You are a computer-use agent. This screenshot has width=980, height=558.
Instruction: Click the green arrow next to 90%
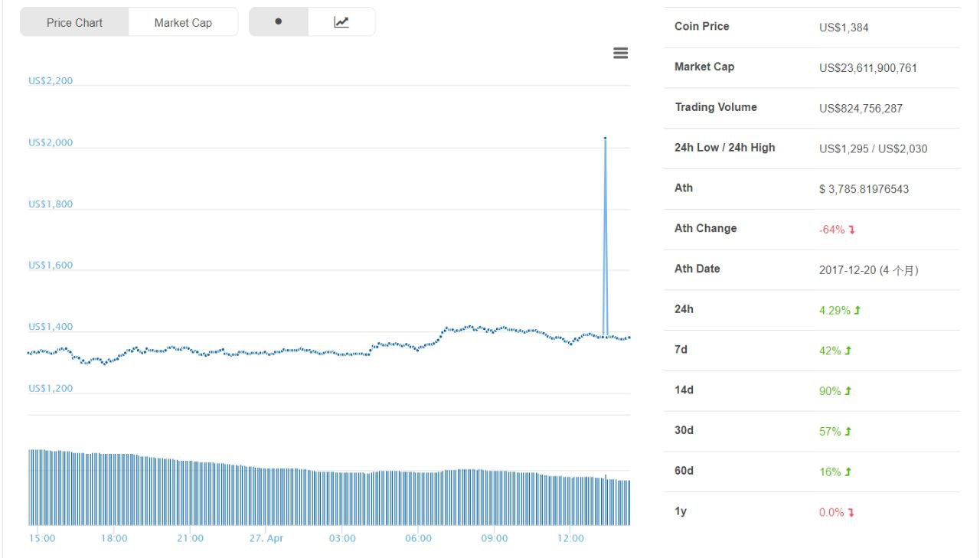[848, 391]
